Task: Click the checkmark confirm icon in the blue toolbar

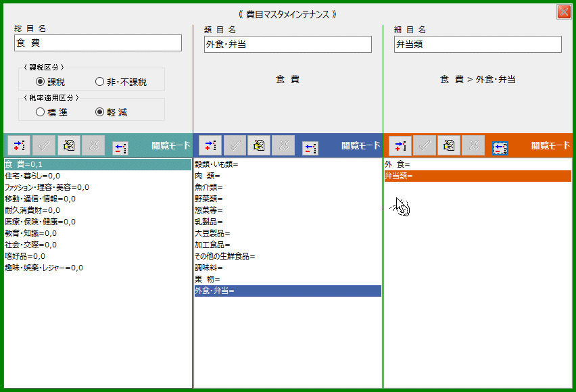Action: (235, 145)
